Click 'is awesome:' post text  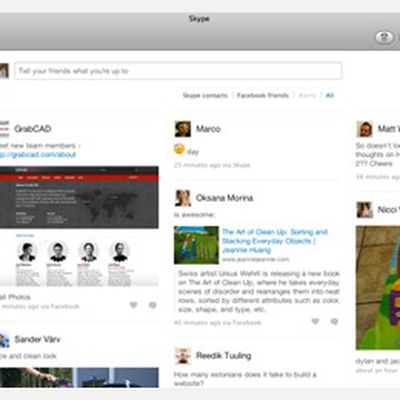click(x=194, y=215)
